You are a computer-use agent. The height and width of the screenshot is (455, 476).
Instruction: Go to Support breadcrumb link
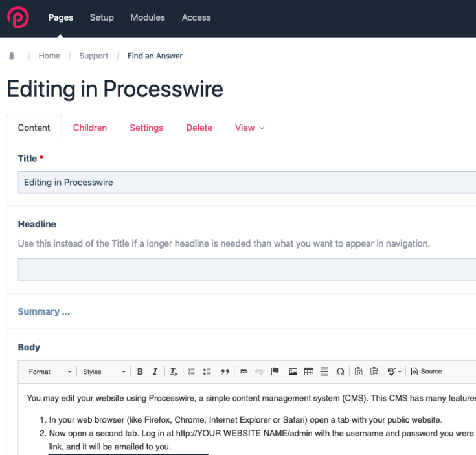[x=94, y=56]
